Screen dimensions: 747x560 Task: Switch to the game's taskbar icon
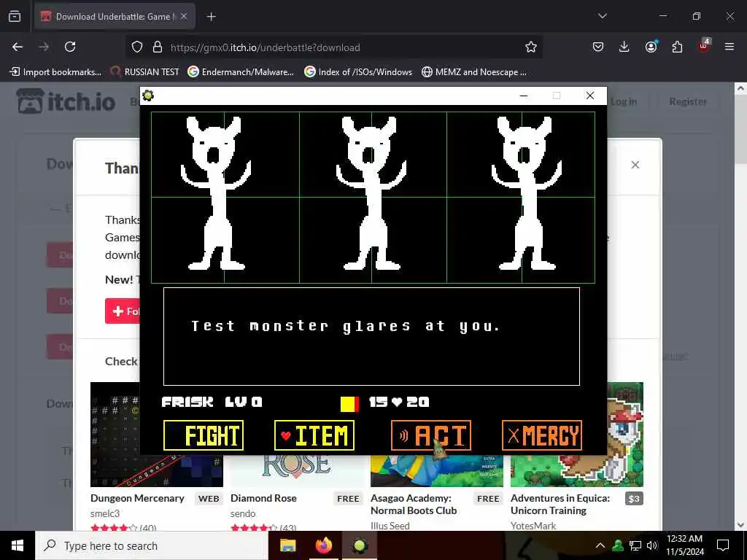pos(360,545)
